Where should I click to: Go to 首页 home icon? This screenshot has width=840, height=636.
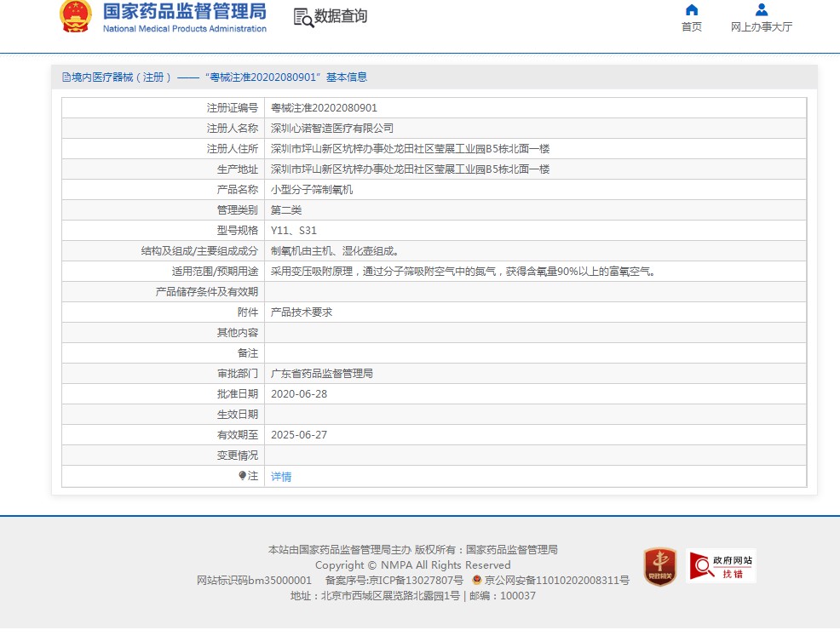(692, 9)
